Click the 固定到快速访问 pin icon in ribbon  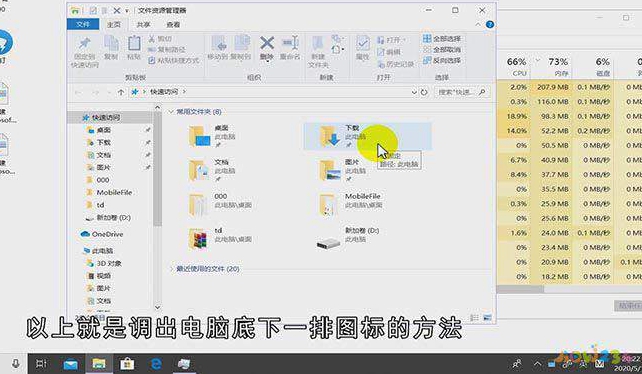(x=85, y=43)
